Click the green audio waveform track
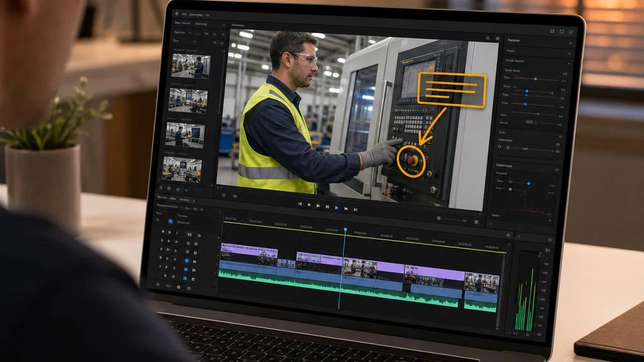Image resolution: width=644 pixels, height=362 pixels. click(x=338, y=287)
